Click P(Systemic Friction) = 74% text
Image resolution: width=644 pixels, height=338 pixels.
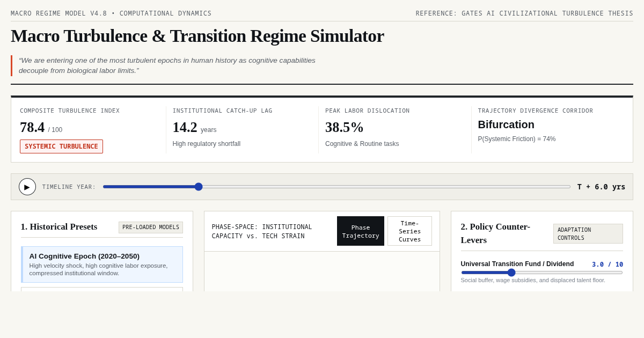(x=517, y=139)
